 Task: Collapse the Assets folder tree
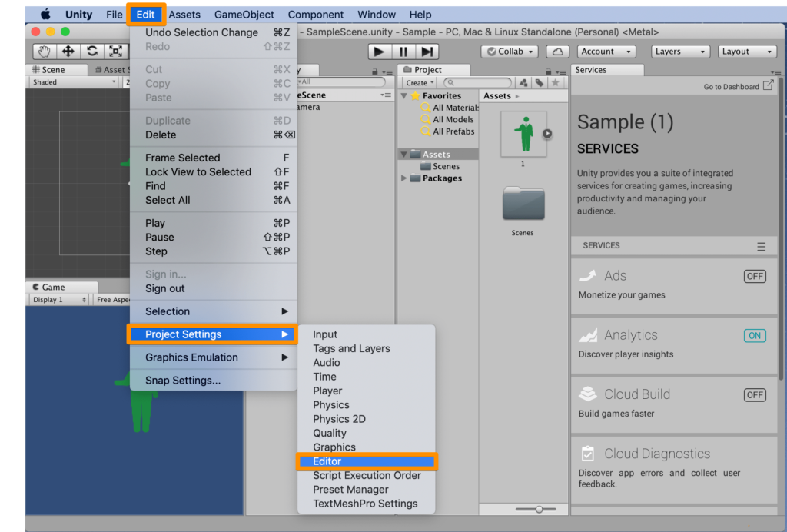[x=404, y=154]
